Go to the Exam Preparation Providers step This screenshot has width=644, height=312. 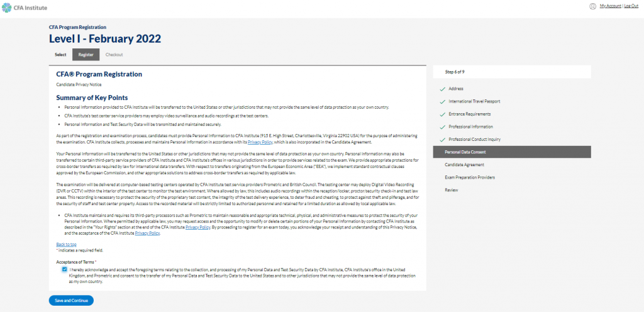(469, 177)
